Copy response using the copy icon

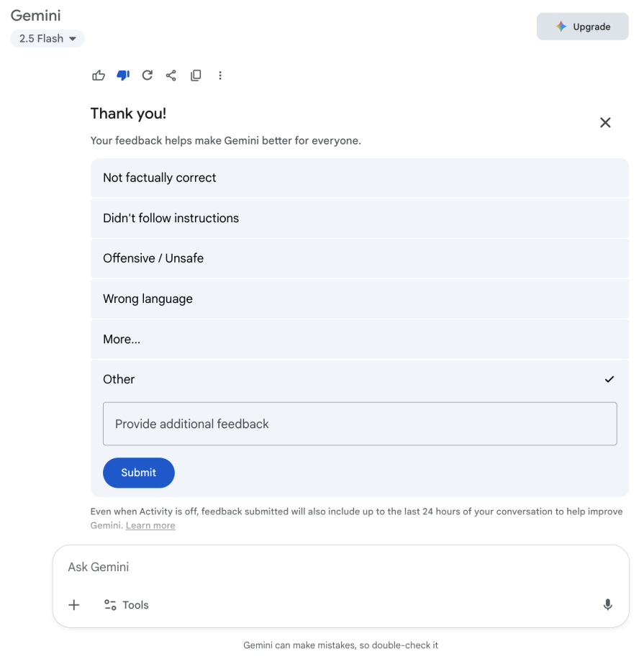(196, 76)
